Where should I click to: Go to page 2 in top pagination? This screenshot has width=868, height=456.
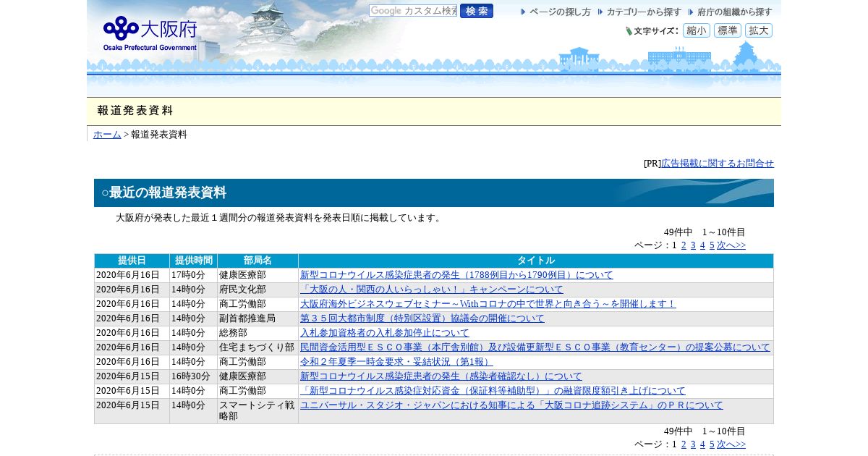pyautogui.click(x=684, y=245)
